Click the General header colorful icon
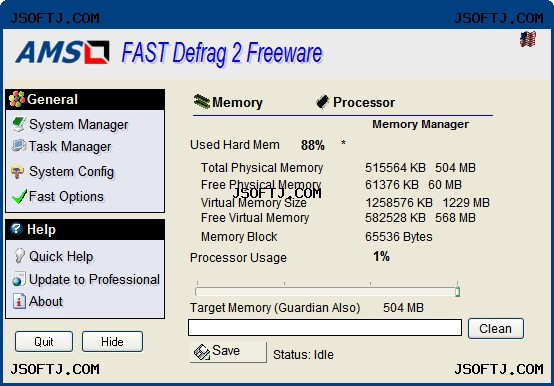Viewport: 554px width, 386px height. pyautogui.click(x=17, y=99)
